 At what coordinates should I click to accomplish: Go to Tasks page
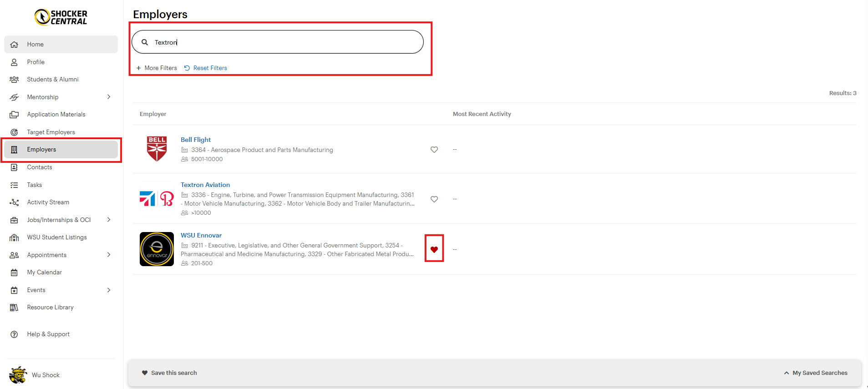point(61,185)
